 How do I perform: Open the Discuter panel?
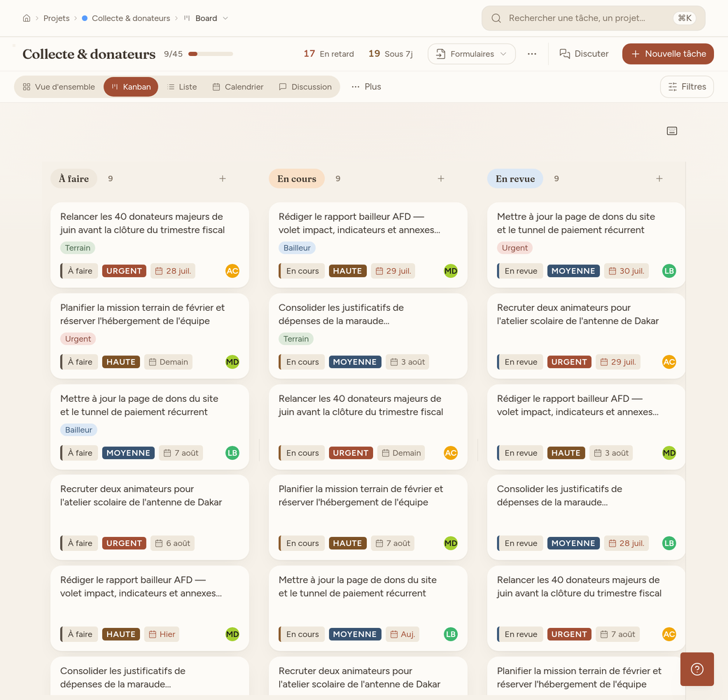584,54
